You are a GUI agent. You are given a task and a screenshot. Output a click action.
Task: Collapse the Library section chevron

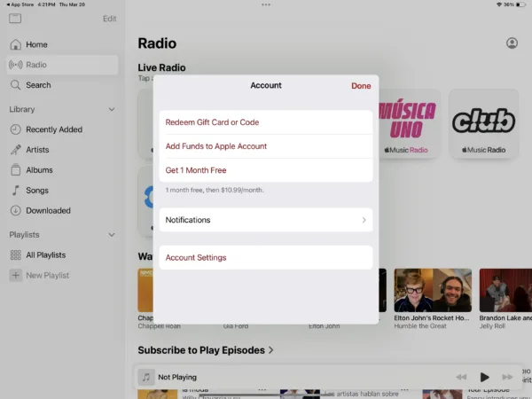click(x=112, y=109)
